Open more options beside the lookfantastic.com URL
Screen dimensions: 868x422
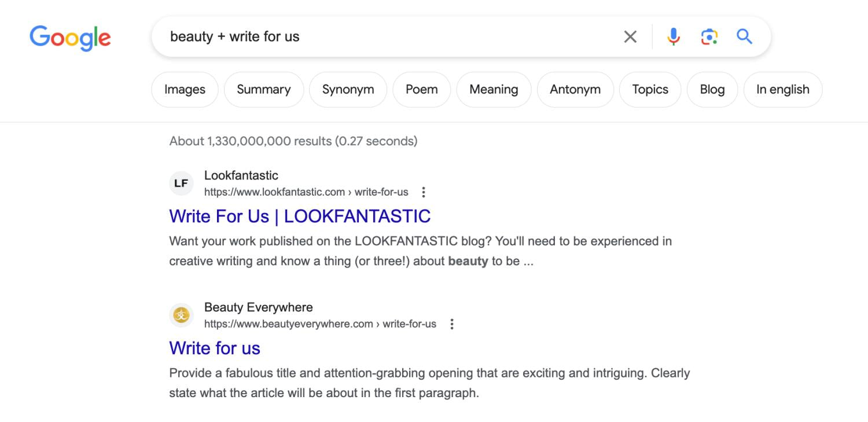pyautogui.click(x=424, y=192)
